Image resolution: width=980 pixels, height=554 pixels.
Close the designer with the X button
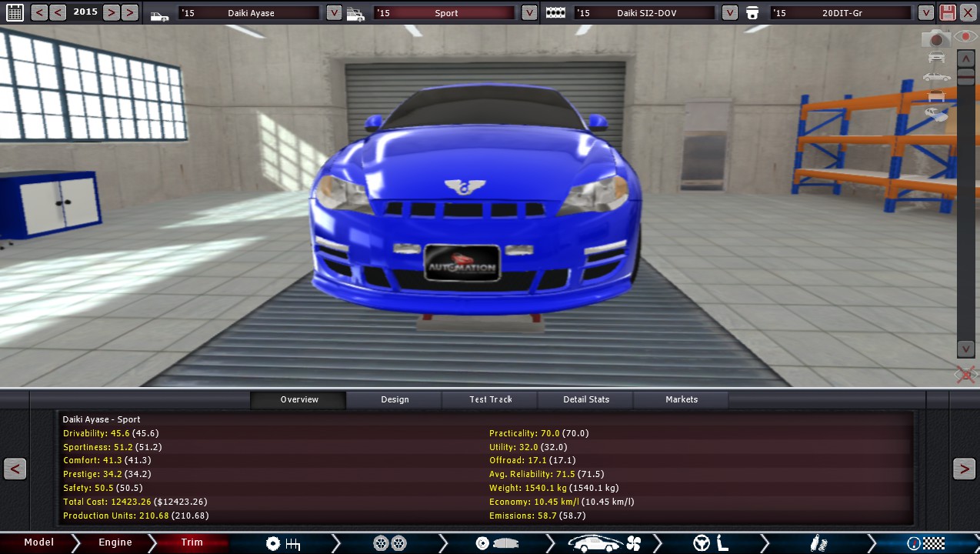pyautogui.click(x=968, y=13)
